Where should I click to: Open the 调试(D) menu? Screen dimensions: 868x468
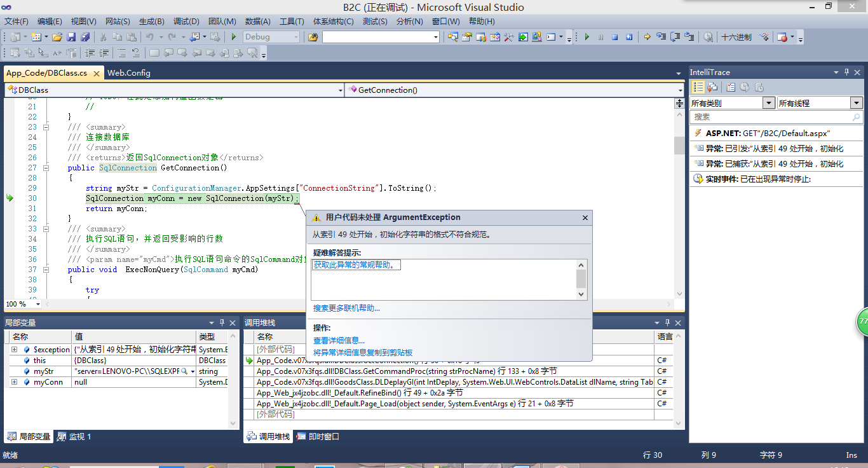(x=186, y=21)
